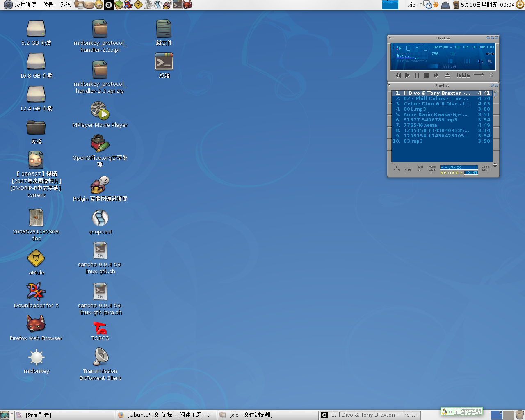Click Load List button in playlist

coord(485,168)
